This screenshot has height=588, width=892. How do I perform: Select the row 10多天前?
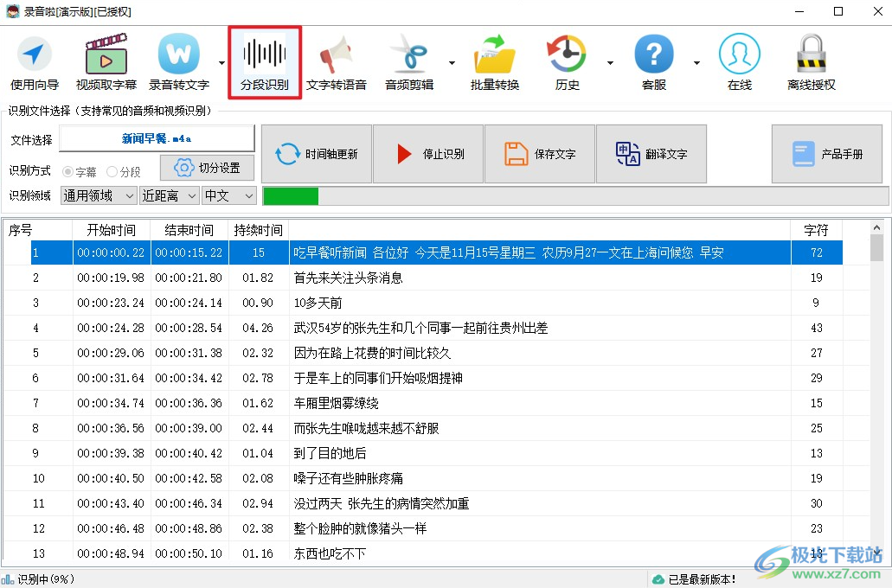(423, 303)
